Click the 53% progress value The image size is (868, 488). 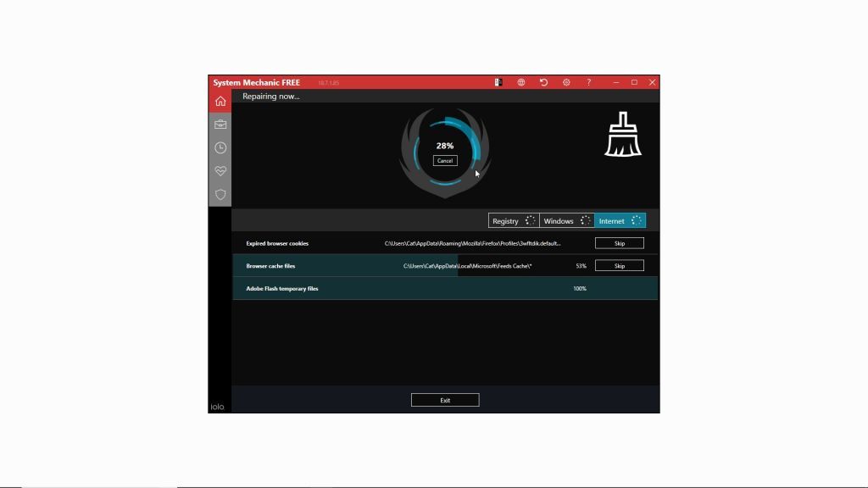(581, 266)
